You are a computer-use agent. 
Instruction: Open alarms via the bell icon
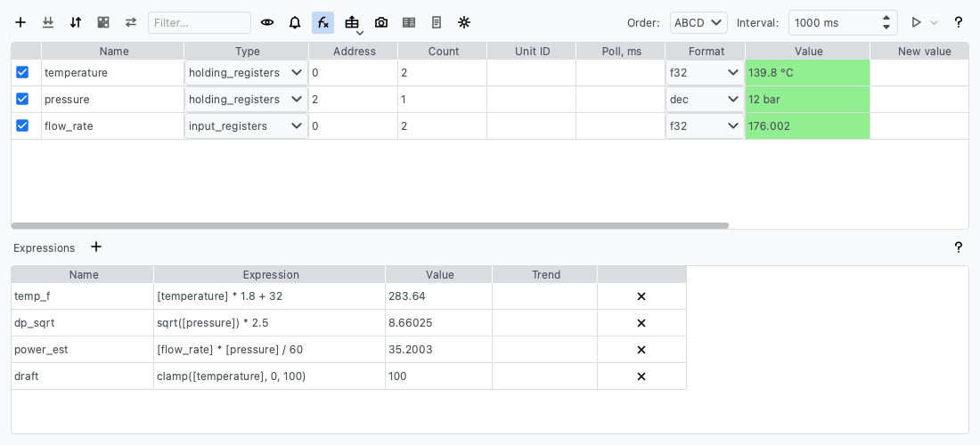point(295,22)
